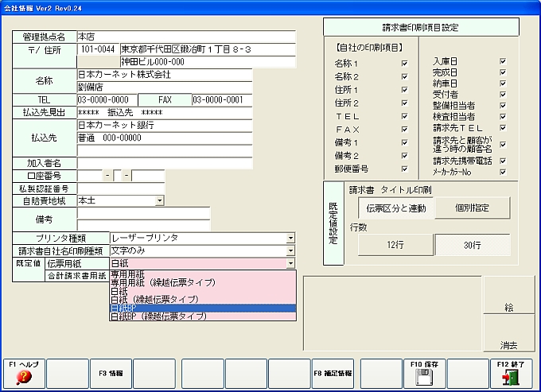
Task: Expand the 自賠責地域 dropdown
Action: (160, 201)
